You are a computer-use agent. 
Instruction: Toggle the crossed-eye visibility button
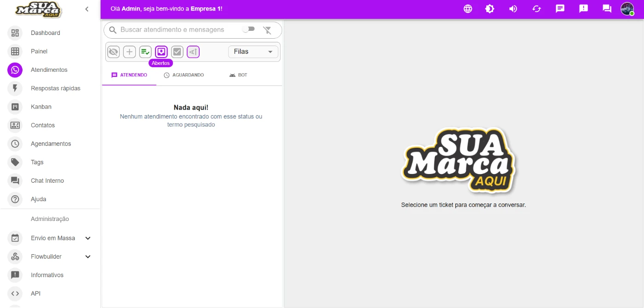click(x=114, y=52)
